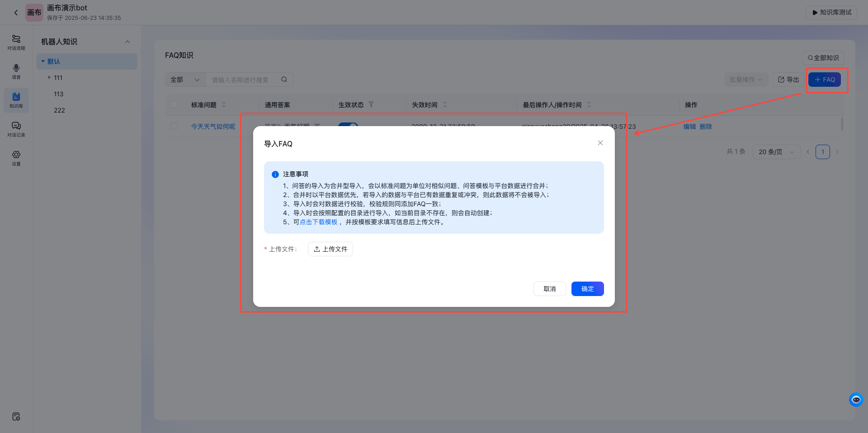The height and width of the screenshot is (433, 868).
Task: Click the 导出 export icon
Action: 788,79
